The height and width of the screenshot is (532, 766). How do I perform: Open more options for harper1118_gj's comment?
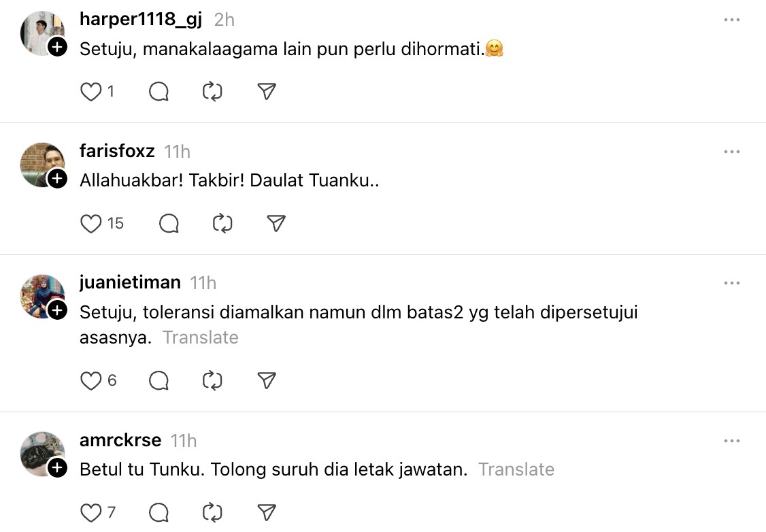tap(732, 20)
